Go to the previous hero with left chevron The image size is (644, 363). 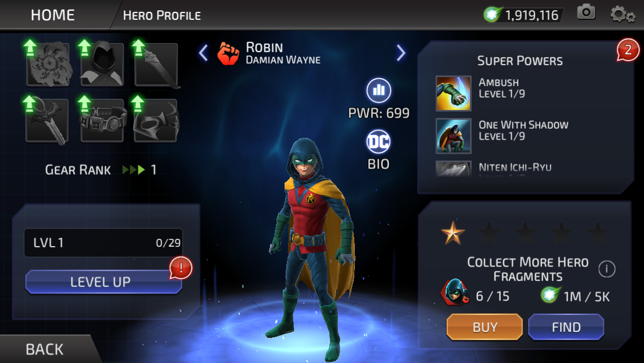coord(204,53)
